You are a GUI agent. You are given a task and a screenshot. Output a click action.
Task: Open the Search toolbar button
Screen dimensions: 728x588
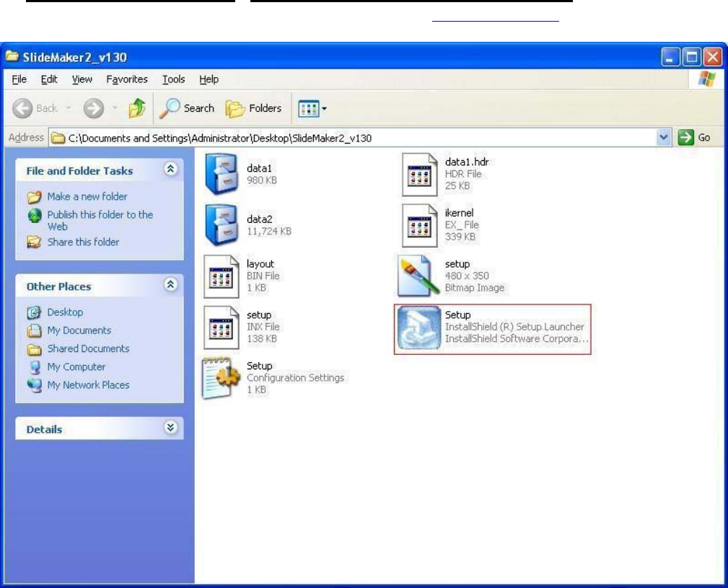(187, 108)
